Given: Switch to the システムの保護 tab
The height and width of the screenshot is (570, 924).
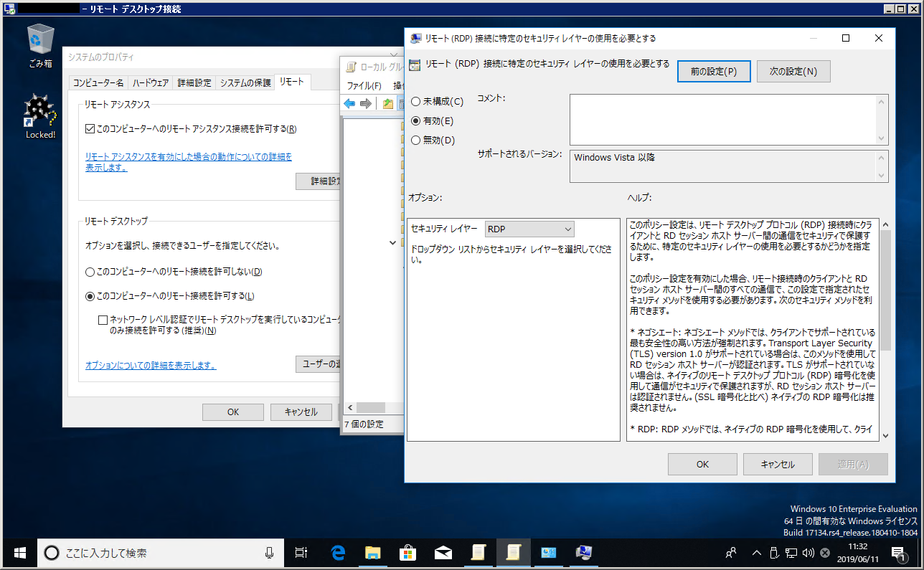Looking at the screenshot, I should (x=245, y=83).
